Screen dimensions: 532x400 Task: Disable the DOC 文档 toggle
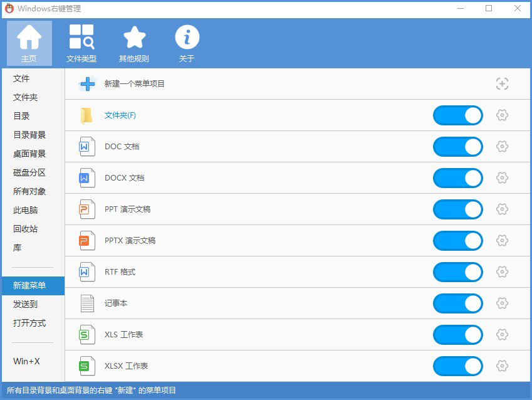457,147
